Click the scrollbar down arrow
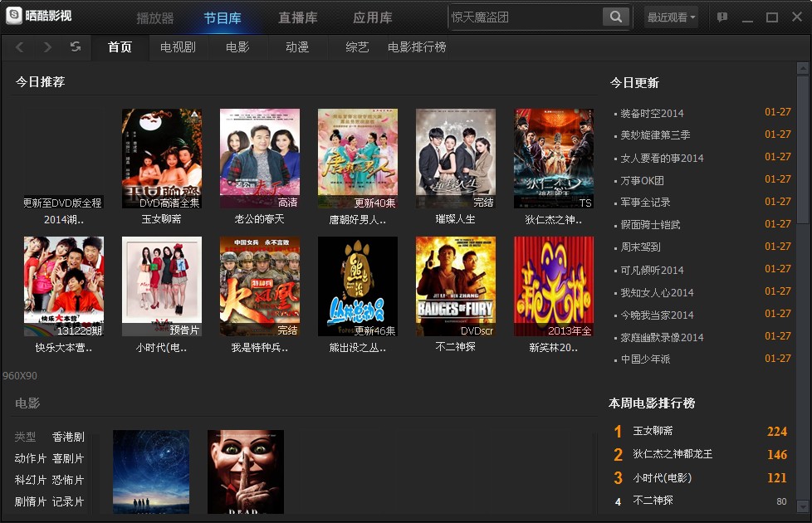812x523 pixels. click(803, 506)
